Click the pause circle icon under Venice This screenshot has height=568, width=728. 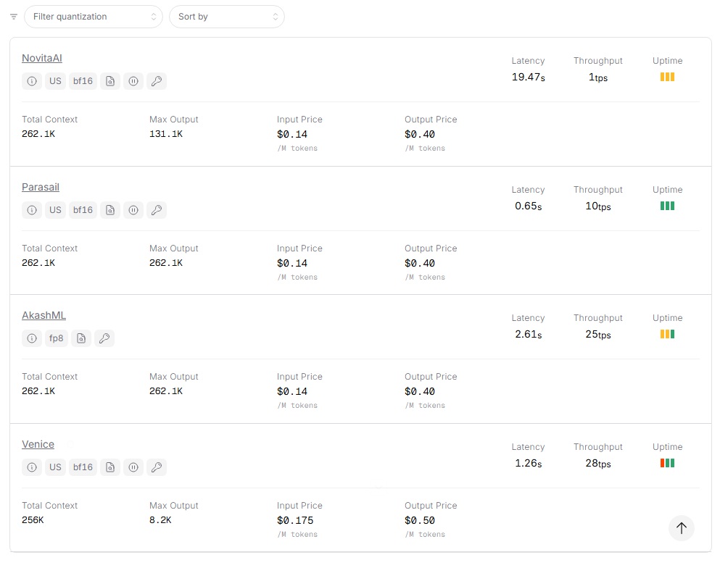coord(133,467)
